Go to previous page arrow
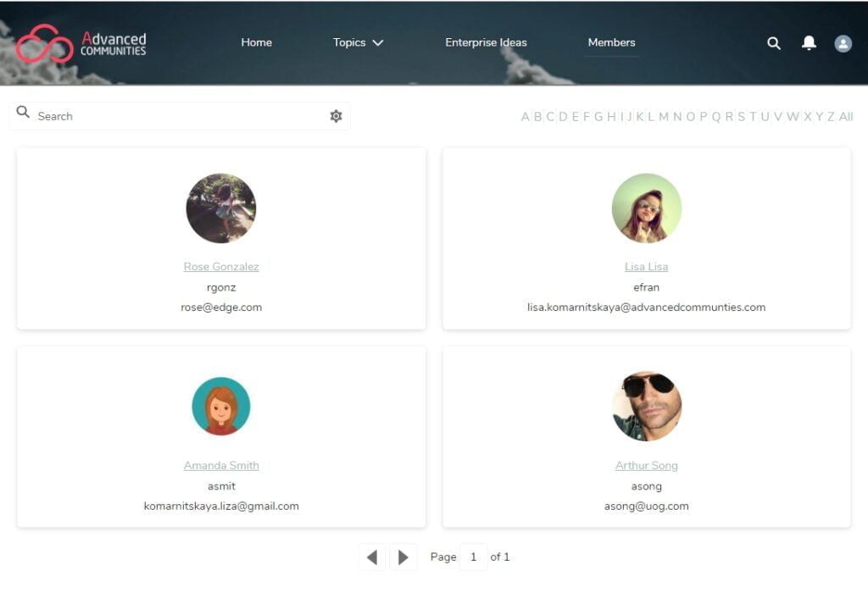The width and height of the screenshot is (868, 598). 372,557
